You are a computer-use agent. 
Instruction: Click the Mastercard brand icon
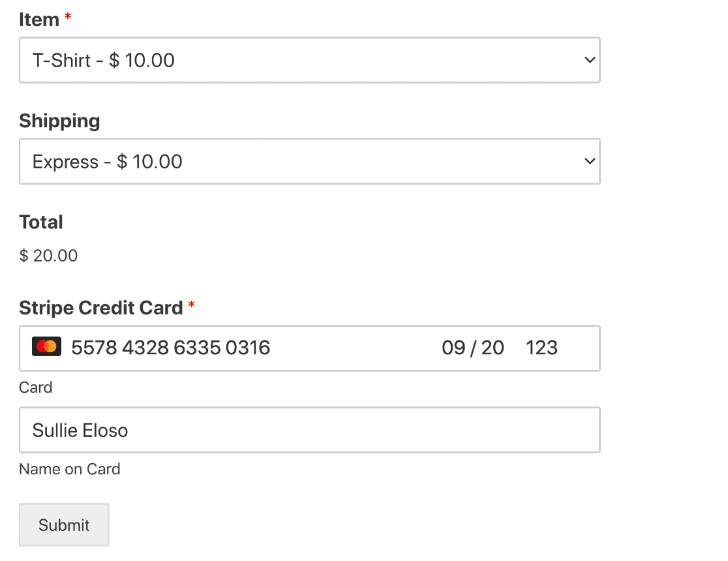click(46, 346)
